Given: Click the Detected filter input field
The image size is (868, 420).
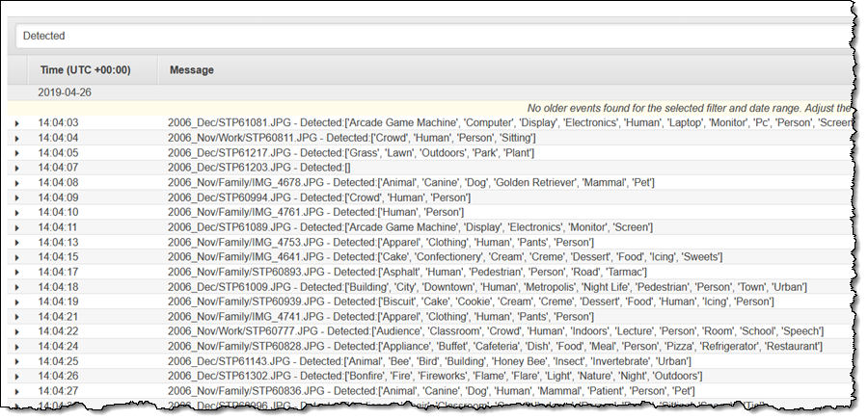Looking at the screenshot, I should click(434, 36).
